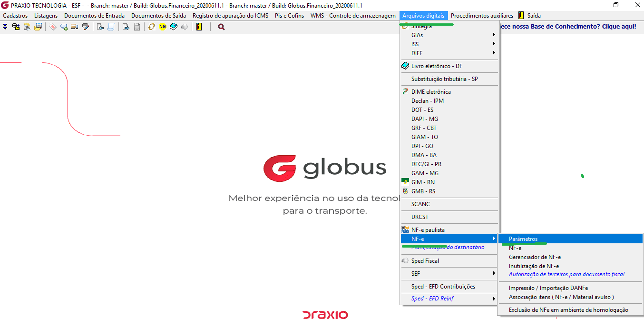Click the flag icon beside GIM - RN
This screenshot has width=644, height=319.
(x=405, y=182)
